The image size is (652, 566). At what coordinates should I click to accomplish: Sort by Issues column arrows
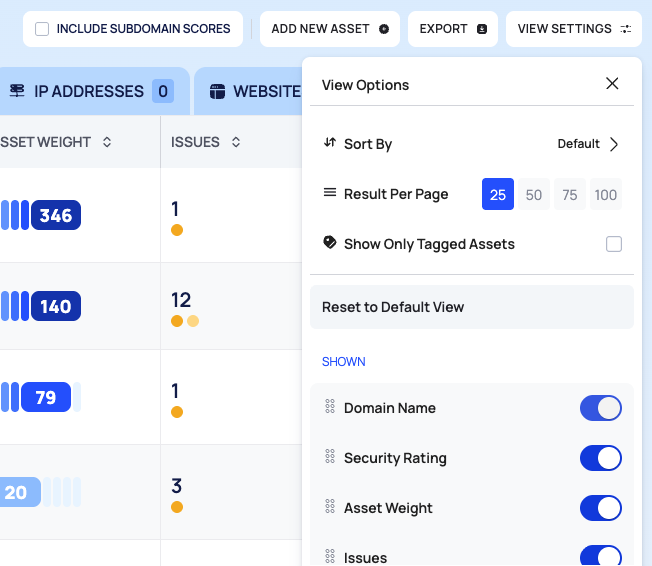click(236, 142)
